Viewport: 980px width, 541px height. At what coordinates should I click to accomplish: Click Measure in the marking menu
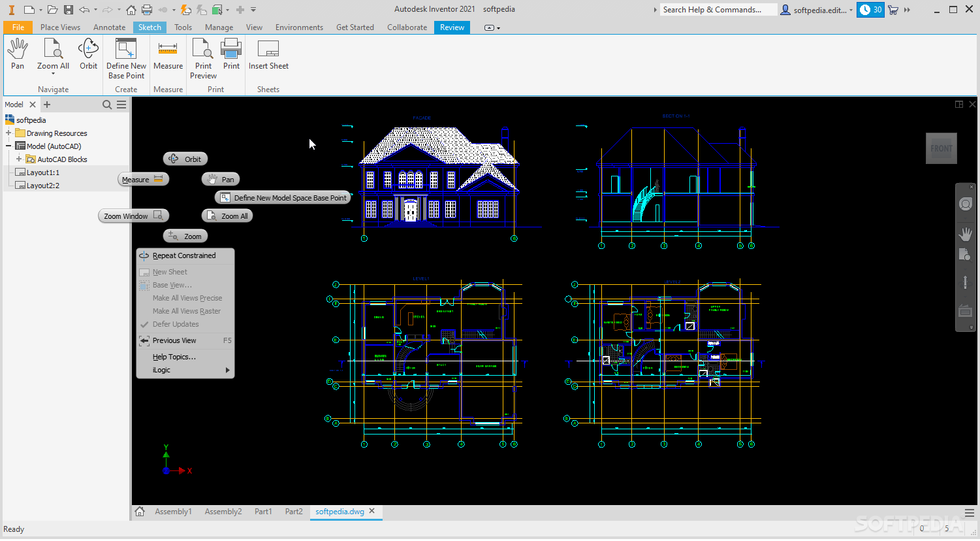pos(143,179)
